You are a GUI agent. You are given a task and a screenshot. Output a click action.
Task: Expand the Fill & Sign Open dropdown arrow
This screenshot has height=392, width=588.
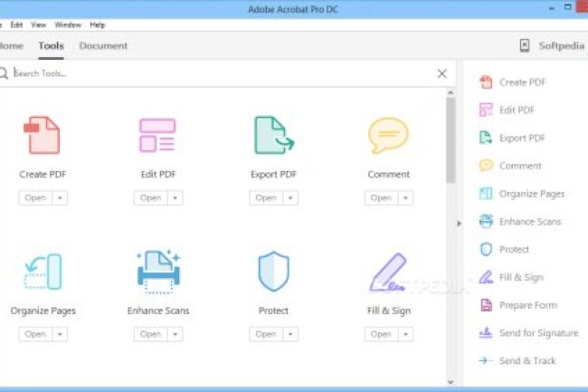(x=406, y=334)
